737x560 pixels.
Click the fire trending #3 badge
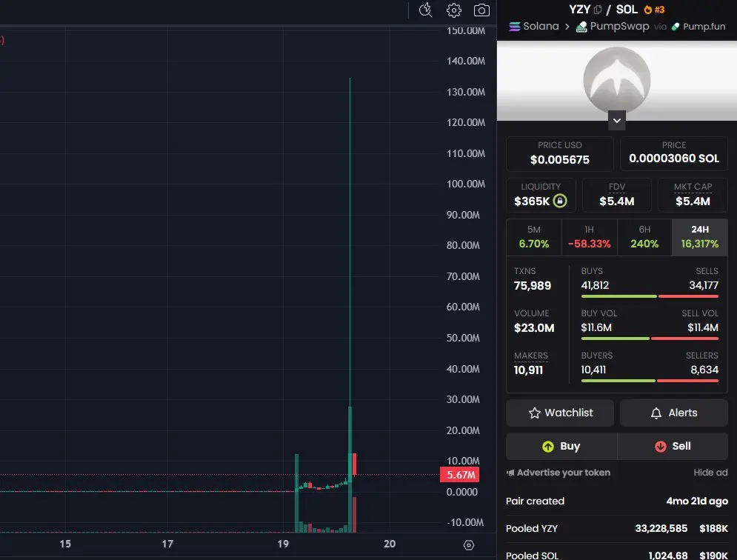tap(654, 10)
